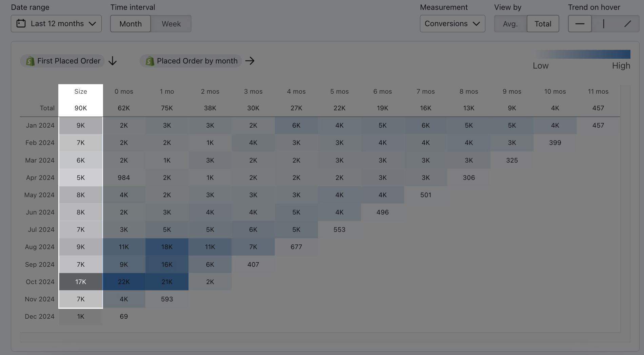Click Shopify icon on Placed Order by month

[149, 61]
